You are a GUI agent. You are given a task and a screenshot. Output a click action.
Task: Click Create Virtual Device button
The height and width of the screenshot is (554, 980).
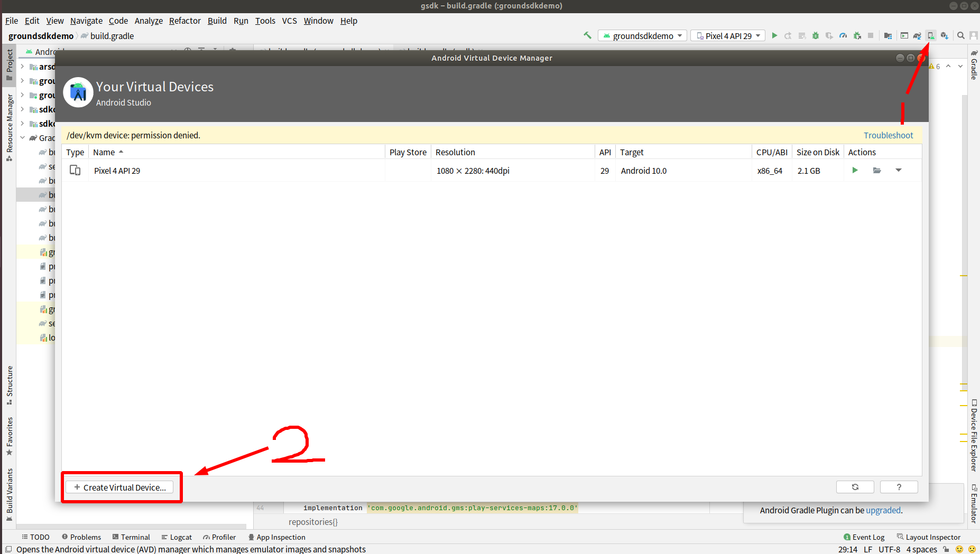point(120,487)
